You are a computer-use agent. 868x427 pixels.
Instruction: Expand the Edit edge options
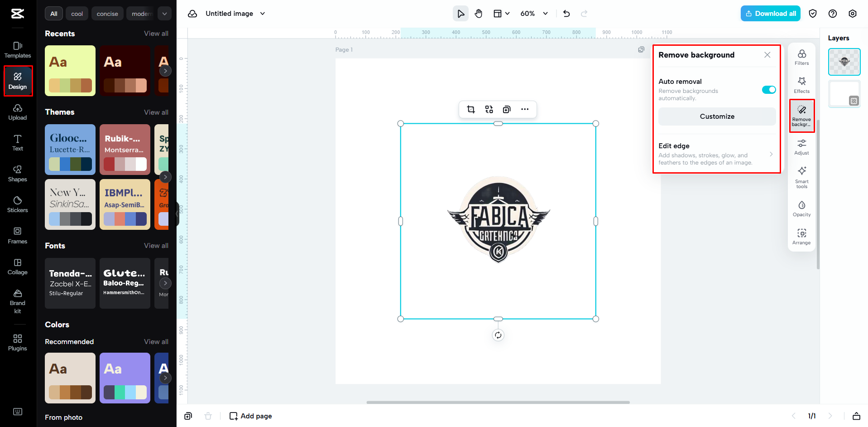[x=772, y=154]
